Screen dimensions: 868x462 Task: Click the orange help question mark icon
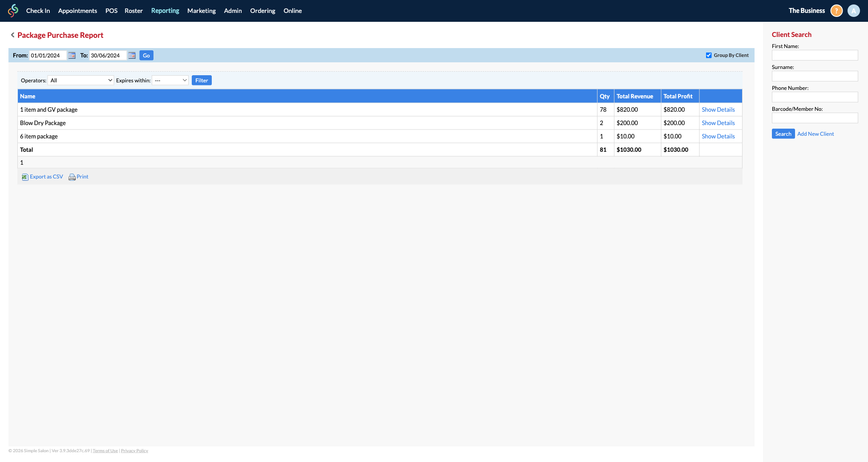click(836, 11)
